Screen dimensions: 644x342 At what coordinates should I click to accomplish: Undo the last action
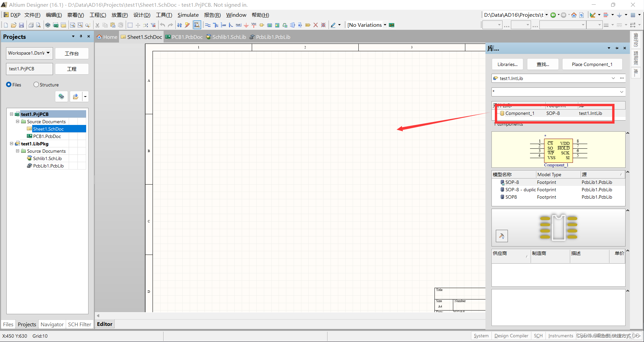tap(163, 25)
